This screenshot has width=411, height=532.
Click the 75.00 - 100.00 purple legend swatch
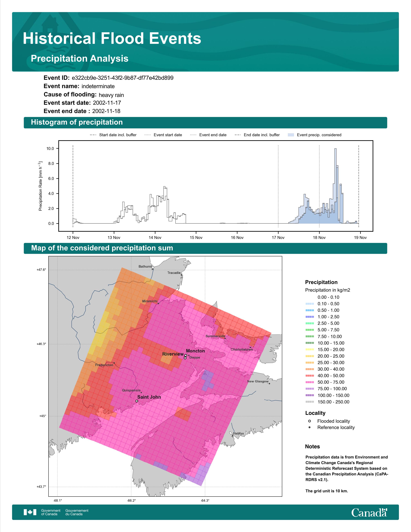(310, 389)
